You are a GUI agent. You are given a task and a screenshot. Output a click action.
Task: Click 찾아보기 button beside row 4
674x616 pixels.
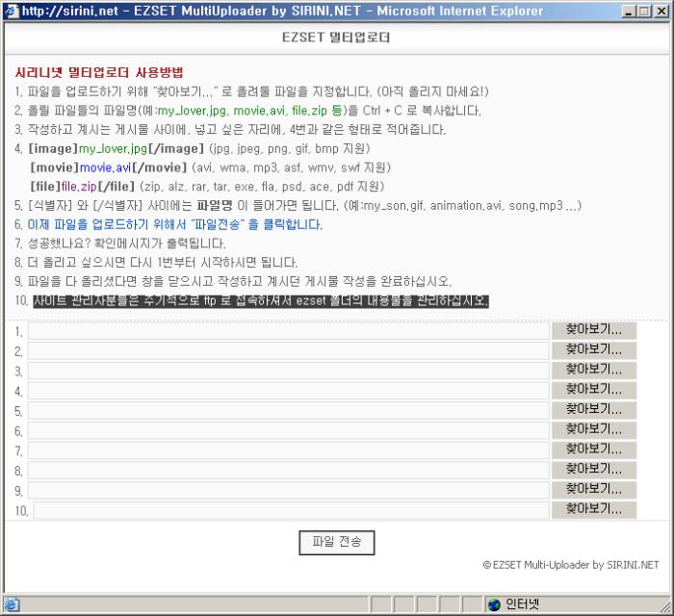pyautogui.click(x=593, y=391)
